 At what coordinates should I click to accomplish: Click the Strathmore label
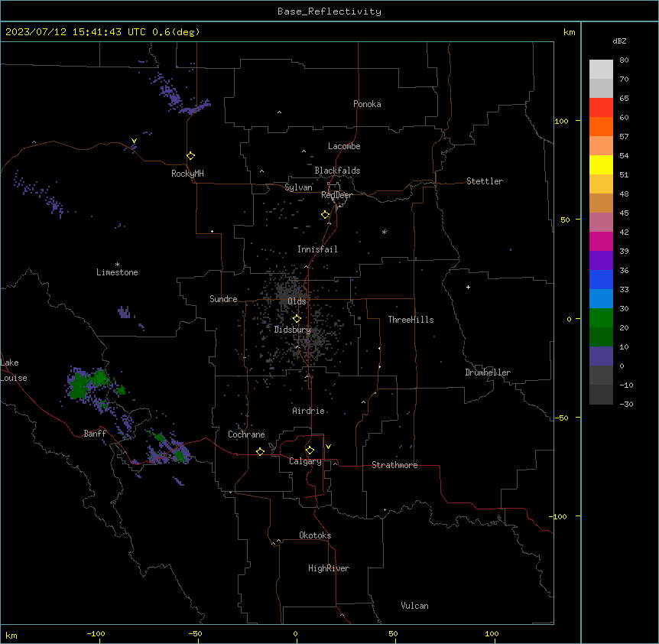394,465
